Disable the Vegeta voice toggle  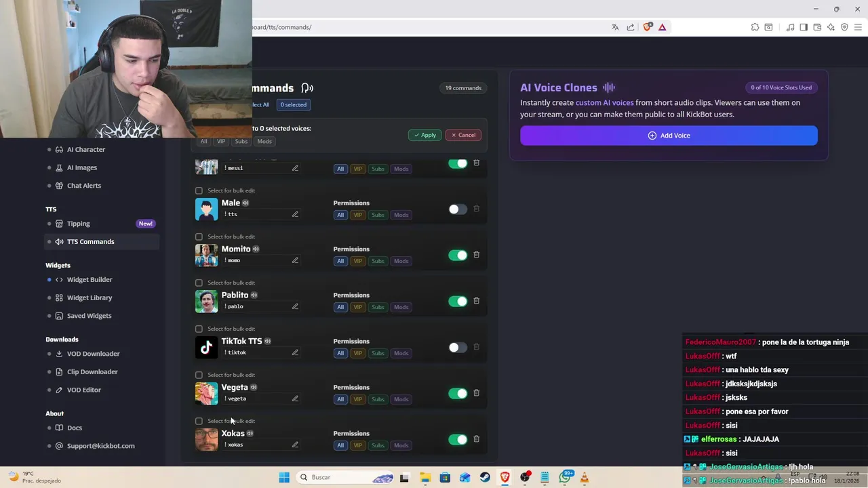coord(458,393)
